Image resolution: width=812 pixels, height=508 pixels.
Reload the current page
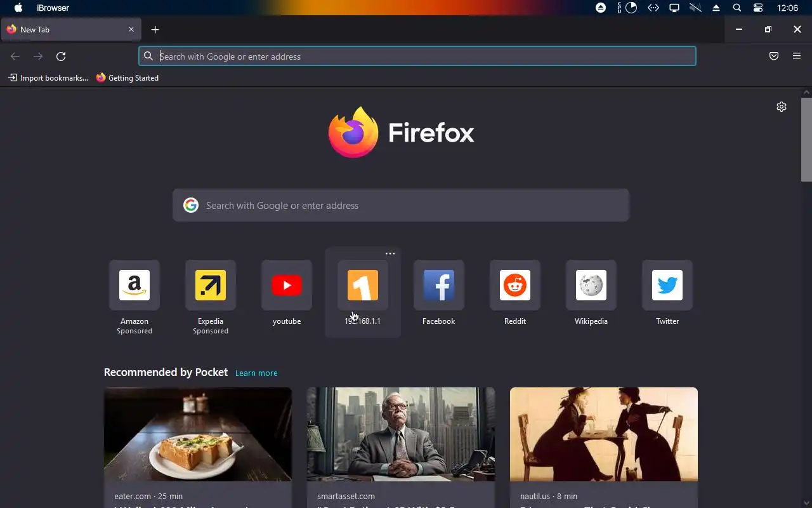(x=61, y=57)
